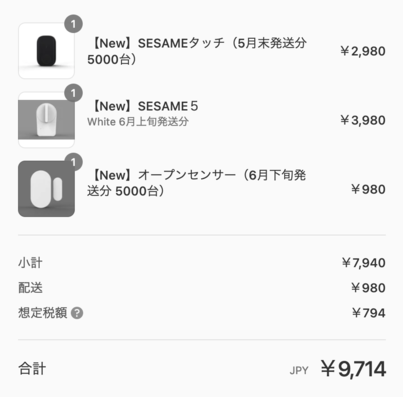Click the ¥9,714 total amount
Image resolution: width=403 pixels, height=397 pixels.
click(x=353, y=369)
